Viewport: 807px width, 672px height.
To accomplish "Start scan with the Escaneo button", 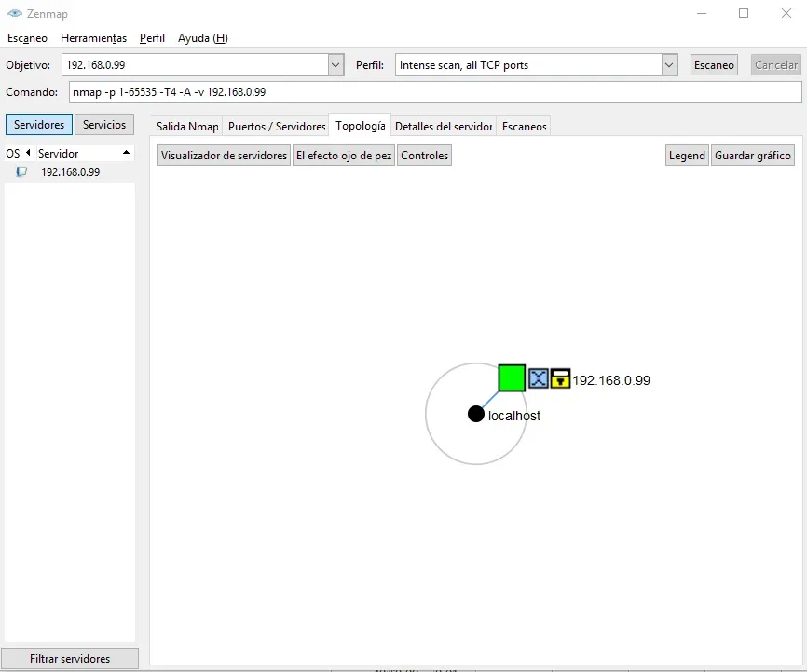I will [714, 65].
